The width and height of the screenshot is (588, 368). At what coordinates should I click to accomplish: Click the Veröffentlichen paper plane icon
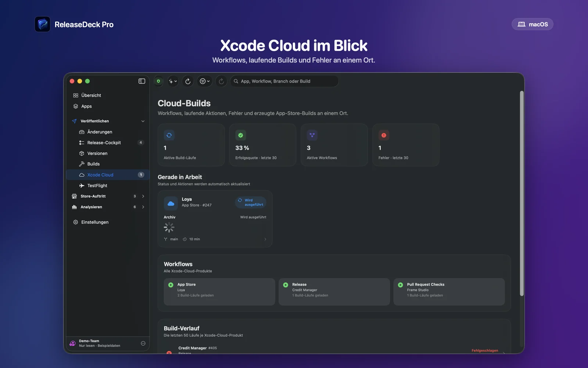[x=75, y=121]
